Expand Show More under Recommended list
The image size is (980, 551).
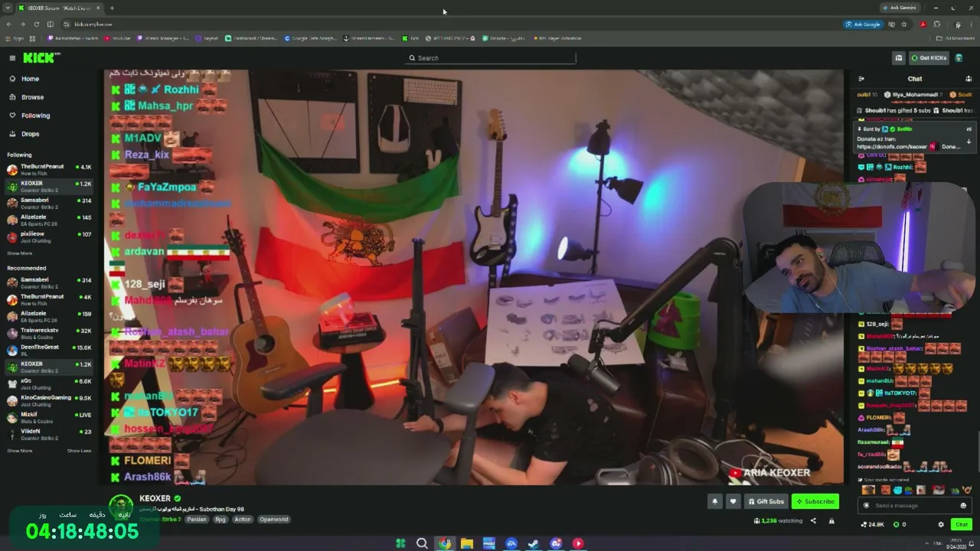pos(20,451)
